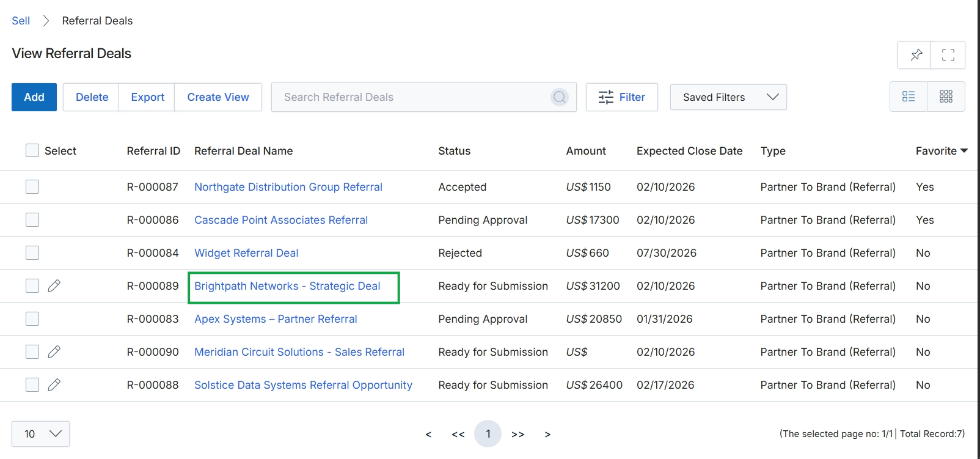Click the 07/30/2026 close date cell
The height and width of the screenshot is (459, 980).
[667, 253]
